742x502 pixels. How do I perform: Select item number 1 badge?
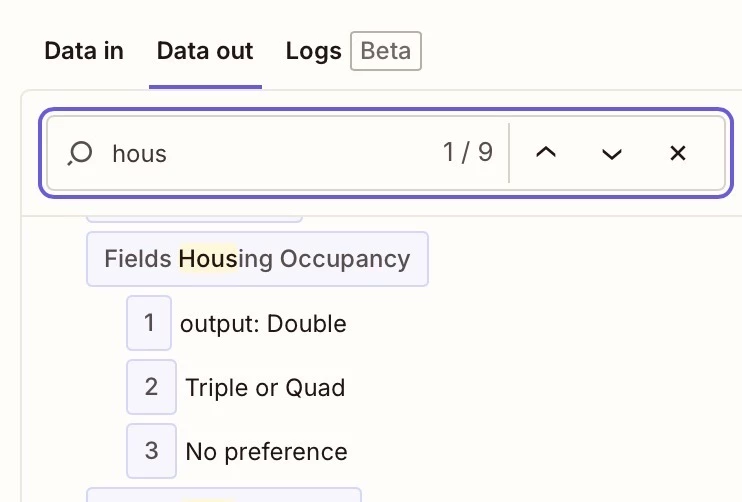pyautogui.click(x=149, y=323)
